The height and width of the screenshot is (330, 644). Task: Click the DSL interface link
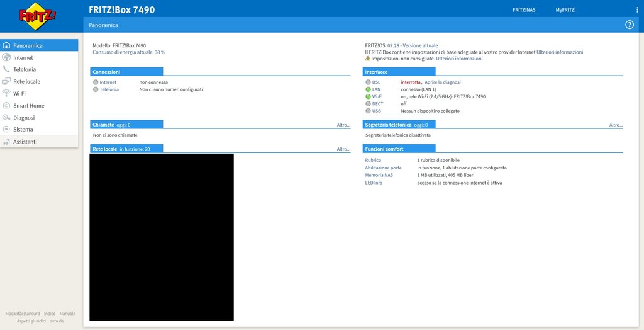[x=376, y=82]
